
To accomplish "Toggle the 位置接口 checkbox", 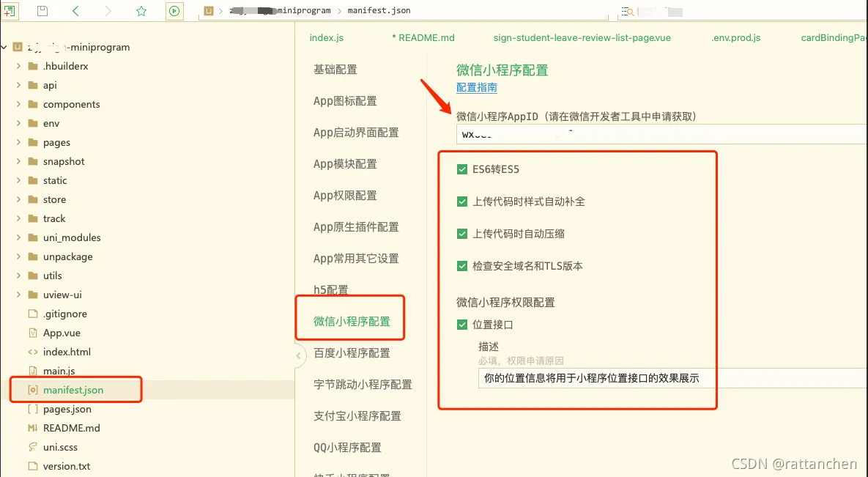I will point(462,324).
